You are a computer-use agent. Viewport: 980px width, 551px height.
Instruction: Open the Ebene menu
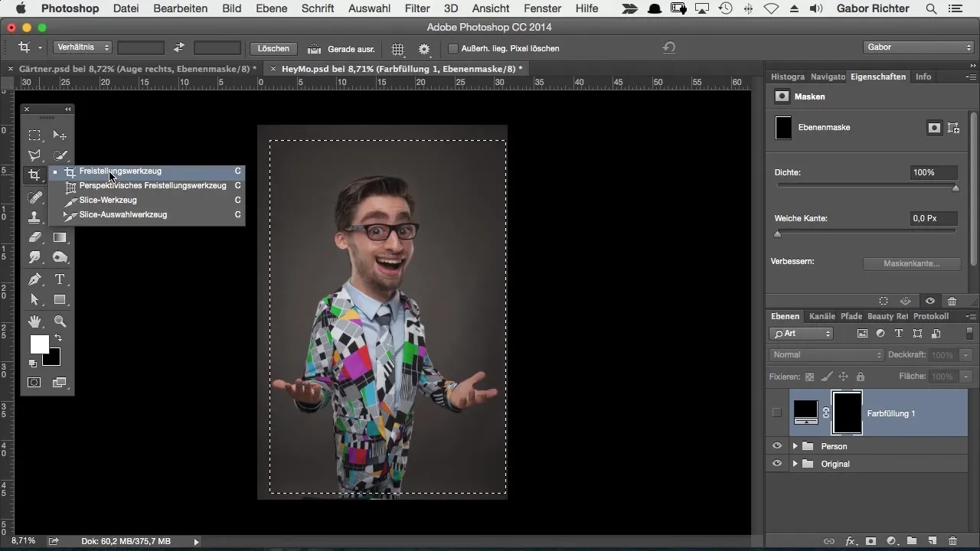click(272, 8)
